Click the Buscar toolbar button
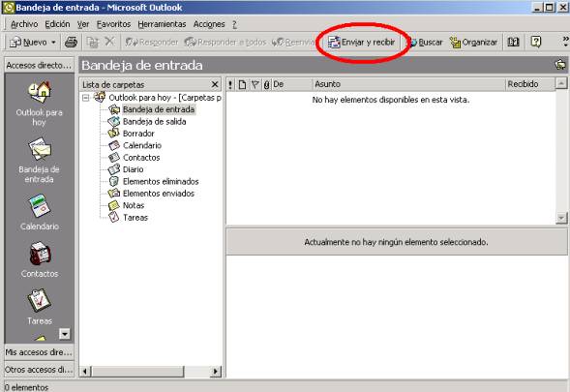570x392 pixels. [x=426, y=43]
